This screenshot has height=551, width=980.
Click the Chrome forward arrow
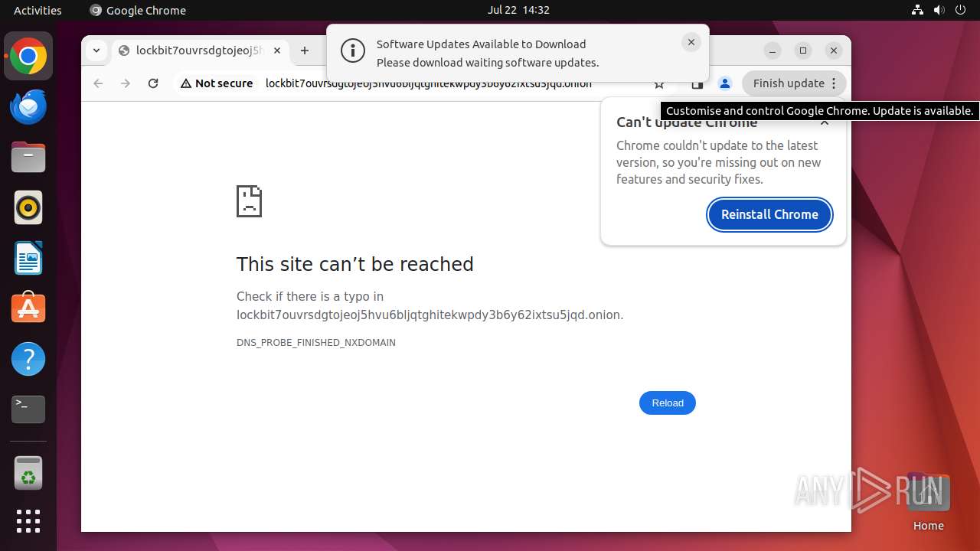point(126,83)
